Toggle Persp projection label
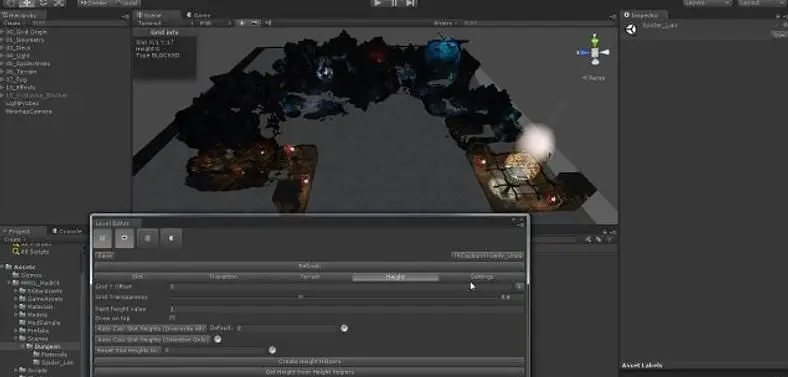The width and height of the screenshot is (788, 377). click(595, 78)
